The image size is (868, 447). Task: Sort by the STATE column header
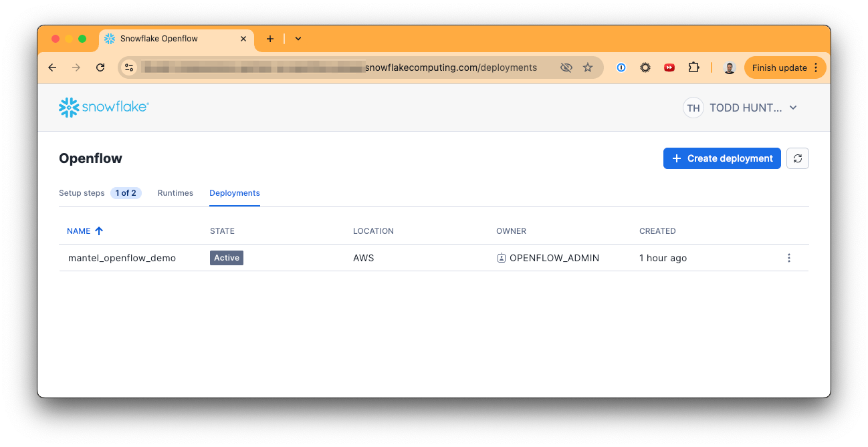222,231
